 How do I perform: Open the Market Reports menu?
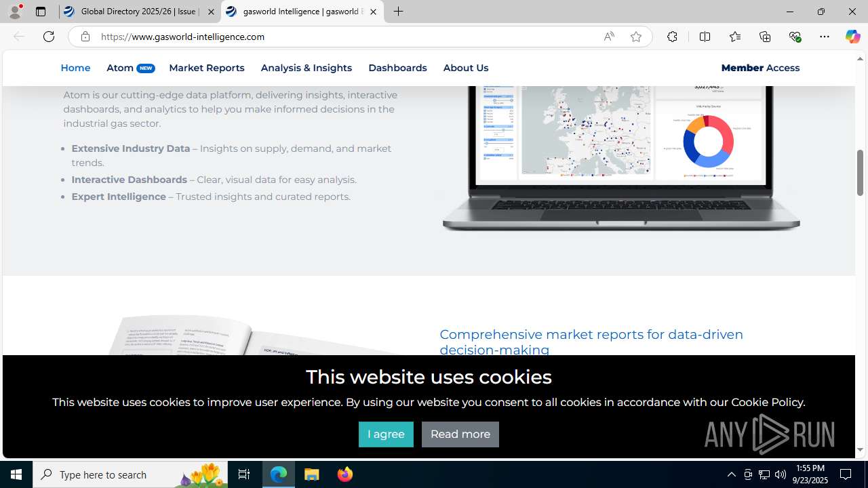point(206,68)
